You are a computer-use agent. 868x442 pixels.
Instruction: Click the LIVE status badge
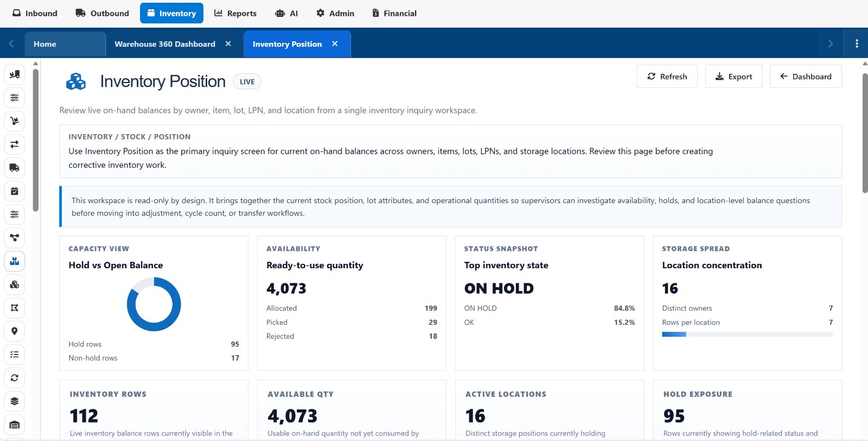[247, 81]
